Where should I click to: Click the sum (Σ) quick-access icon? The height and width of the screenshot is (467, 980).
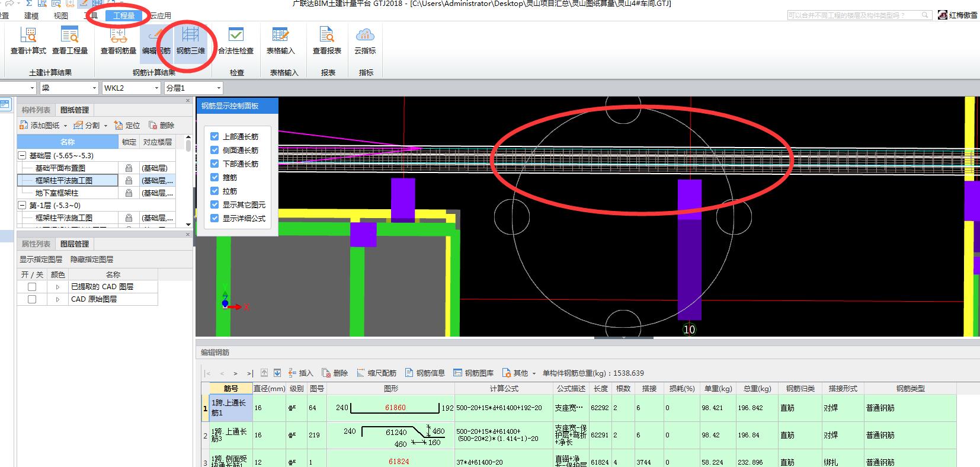[29, 3]
